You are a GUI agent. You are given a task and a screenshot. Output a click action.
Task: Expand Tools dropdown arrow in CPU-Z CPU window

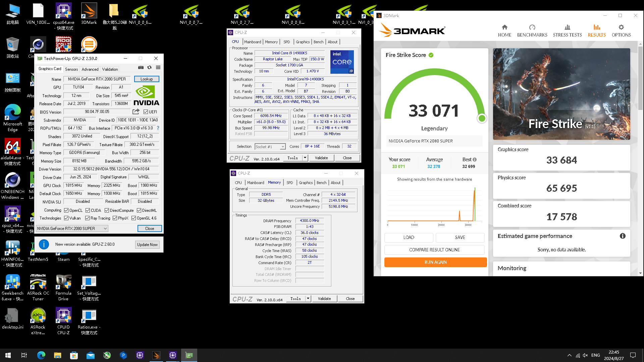click(x=305, y=158)
